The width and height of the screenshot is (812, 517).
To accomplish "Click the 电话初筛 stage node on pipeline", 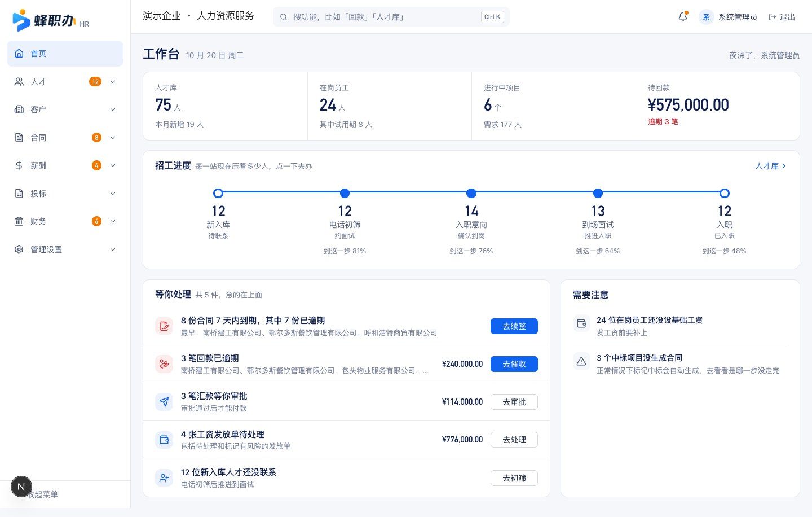I will coord(345,193).
